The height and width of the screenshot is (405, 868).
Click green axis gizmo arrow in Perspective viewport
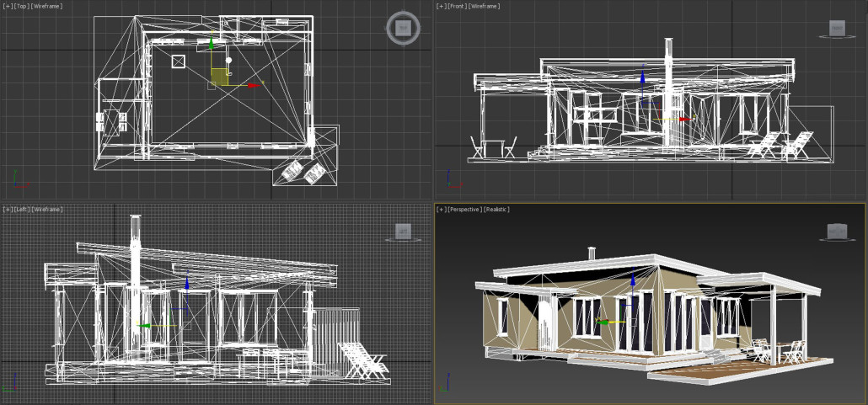coord(601,321)
